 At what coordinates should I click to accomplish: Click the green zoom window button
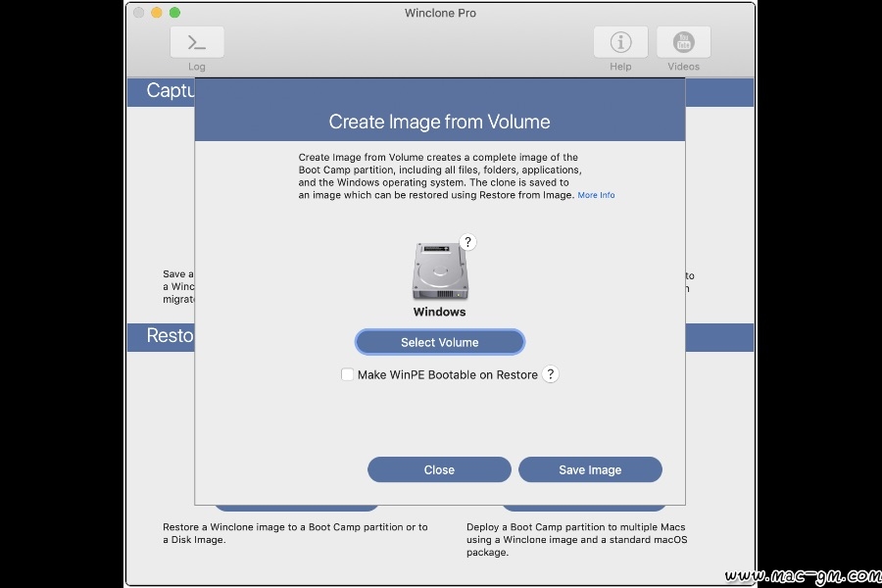pyautogui.click(x=175, y=13)
